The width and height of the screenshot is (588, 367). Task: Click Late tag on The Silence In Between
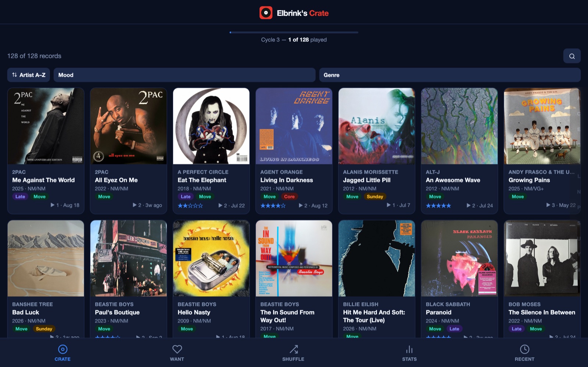click(517, 329)
